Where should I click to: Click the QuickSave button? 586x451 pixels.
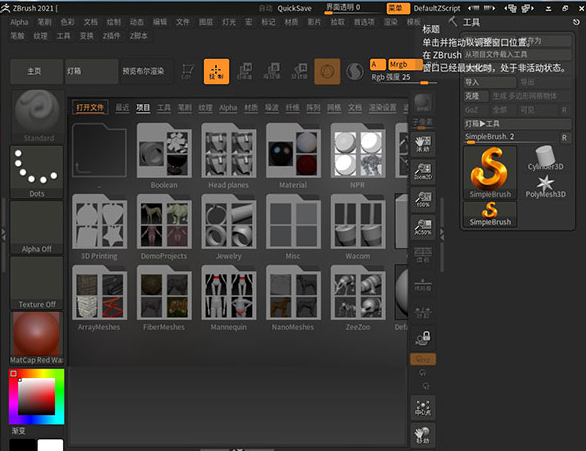pyautogui.click(x=294, y=8)
